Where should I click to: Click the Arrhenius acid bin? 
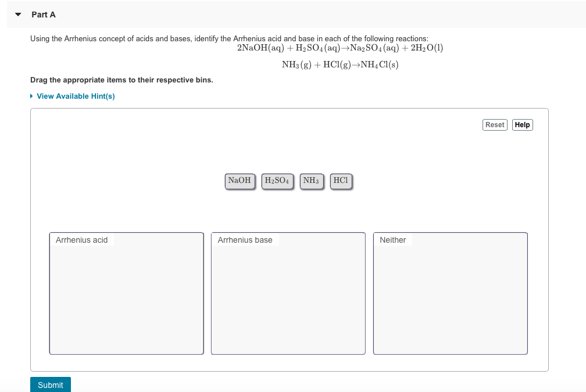tap(126, 293)
